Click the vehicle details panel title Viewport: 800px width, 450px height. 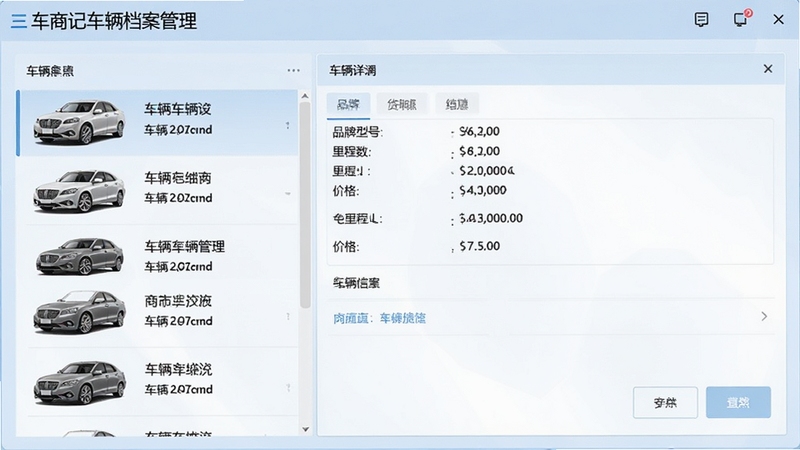[353, 70]
